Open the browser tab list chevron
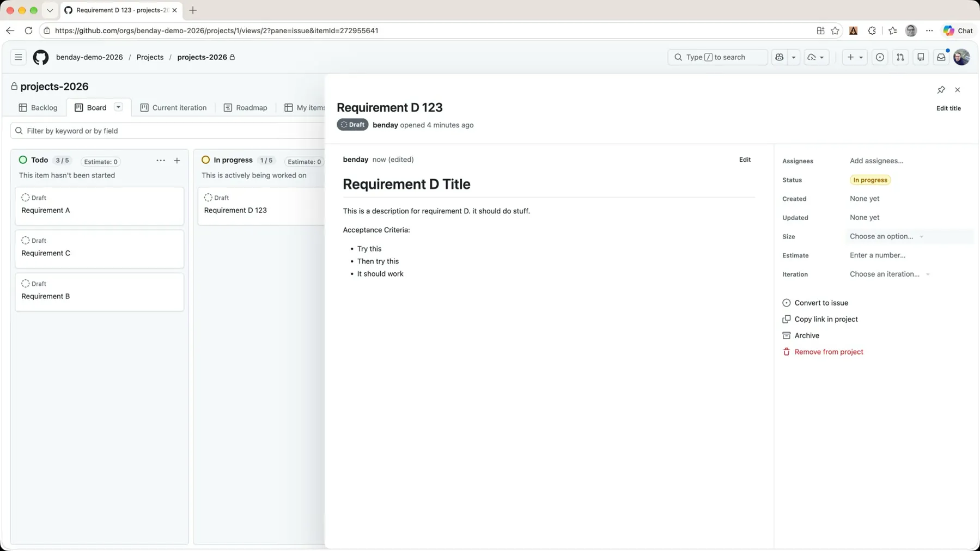 click(x=50, y=10)
